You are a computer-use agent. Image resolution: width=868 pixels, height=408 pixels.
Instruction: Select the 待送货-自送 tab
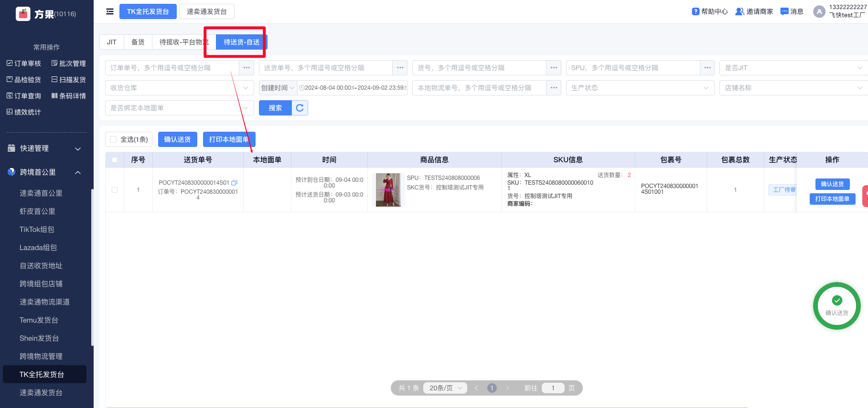(241, 42)
